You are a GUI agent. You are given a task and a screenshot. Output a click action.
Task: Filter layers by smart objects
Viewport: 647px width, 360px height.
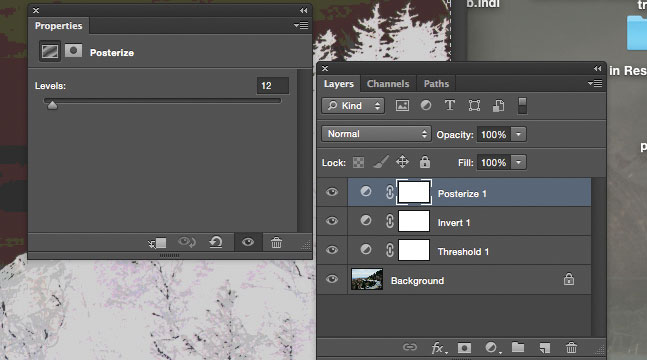(498, 106)
